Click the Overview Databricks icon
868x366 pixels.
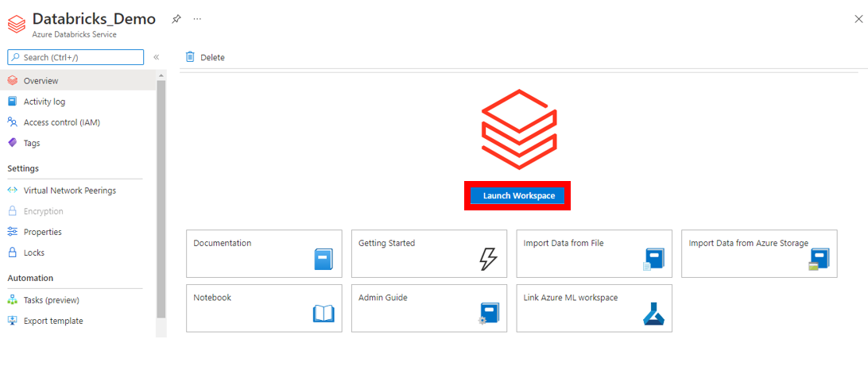coord(12,81)
